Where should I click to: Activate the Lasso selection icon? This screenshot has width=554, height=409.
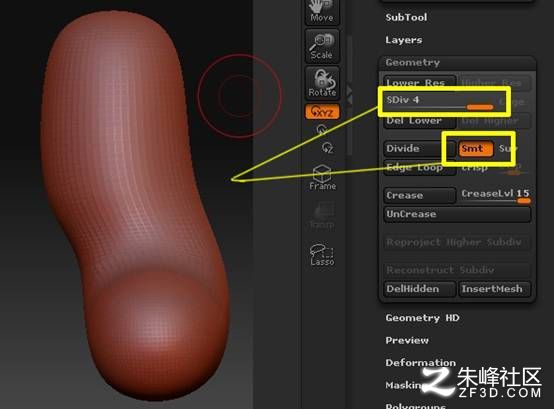point(322,254)
